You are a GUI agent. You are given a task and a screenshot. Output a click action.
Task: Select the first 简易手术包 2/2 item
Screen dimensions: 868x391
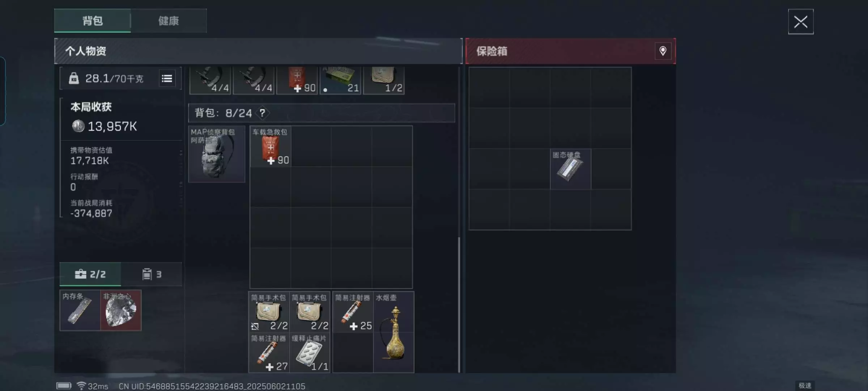point(269,312)
